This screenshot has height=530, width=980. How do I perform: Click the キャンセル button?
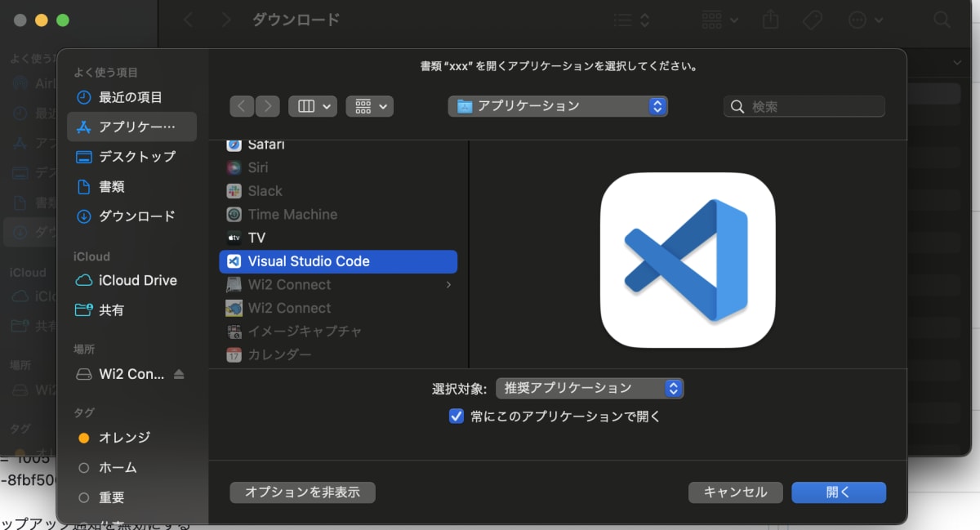pyautogui.click(x=736, y=492)
